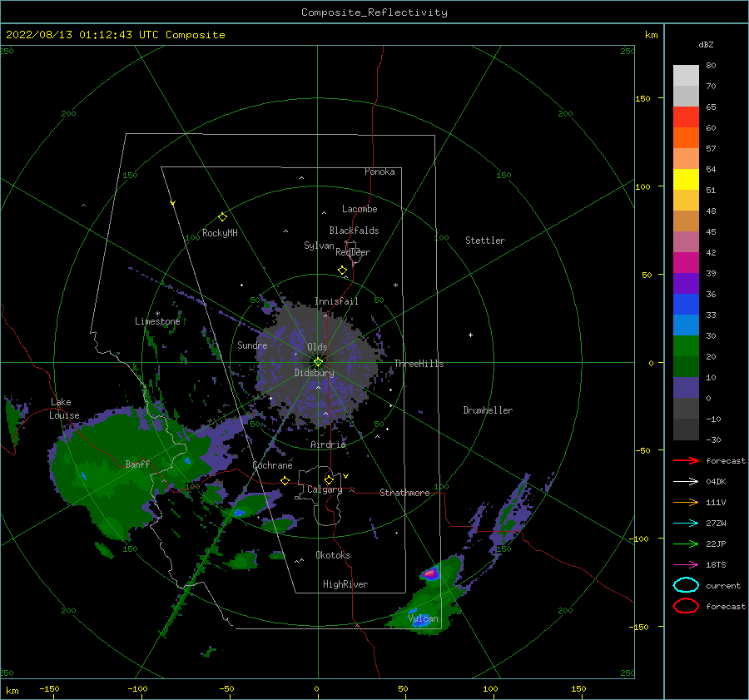
Task: Click the Stettler label
Action: (485, 241)
